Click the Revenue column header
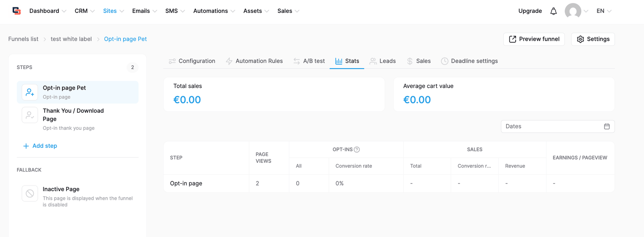This screenshot has height=237, width=644. point(515,166)
